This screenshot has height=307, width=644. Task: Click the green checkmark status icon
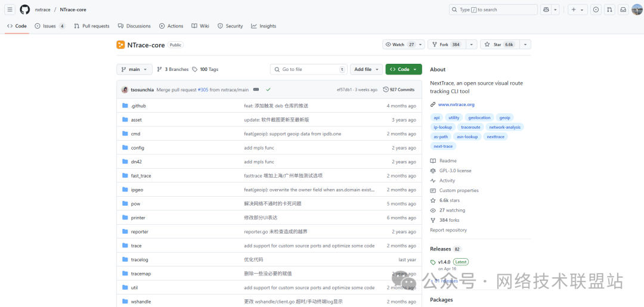tap(268, 89)
